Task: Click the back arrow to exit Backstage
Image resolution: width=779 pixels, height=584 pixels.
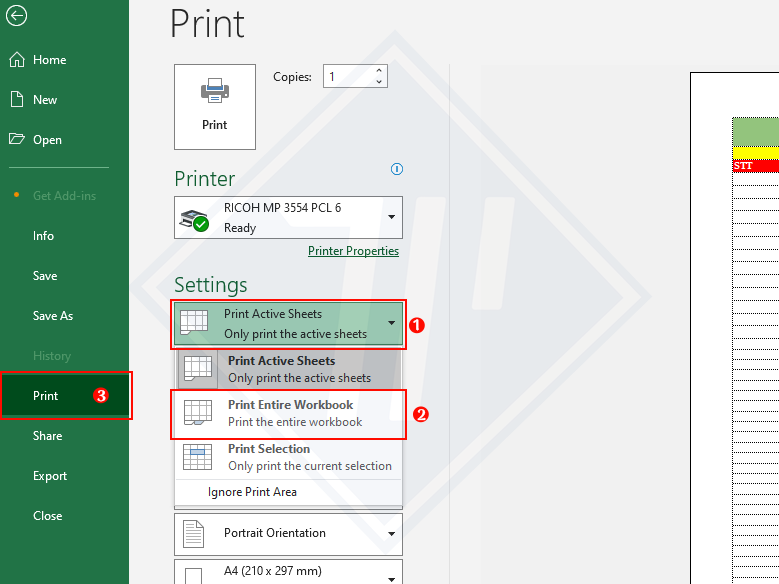Action: coord(16,15)
